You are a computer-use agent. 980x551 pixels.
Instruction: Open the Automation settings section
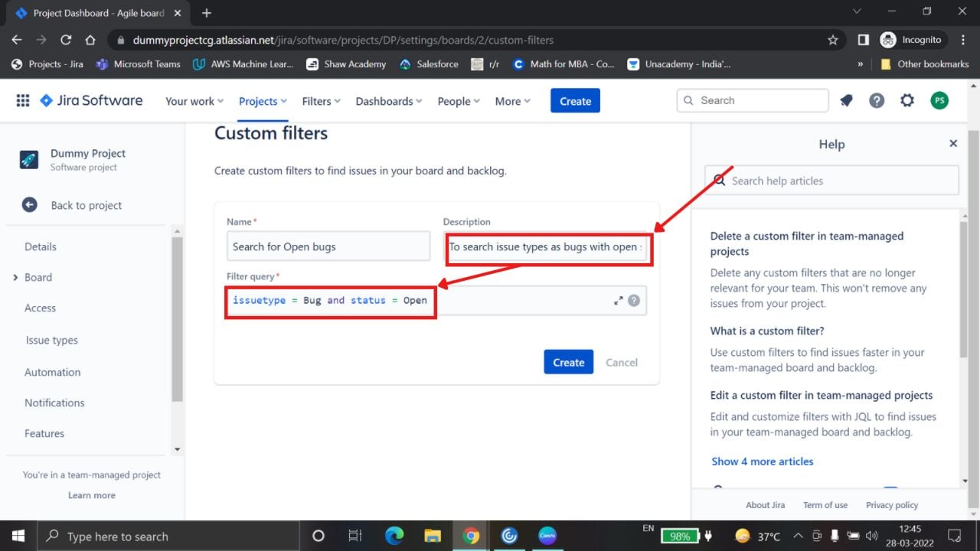pyautogui.click(x=52, y=372)
